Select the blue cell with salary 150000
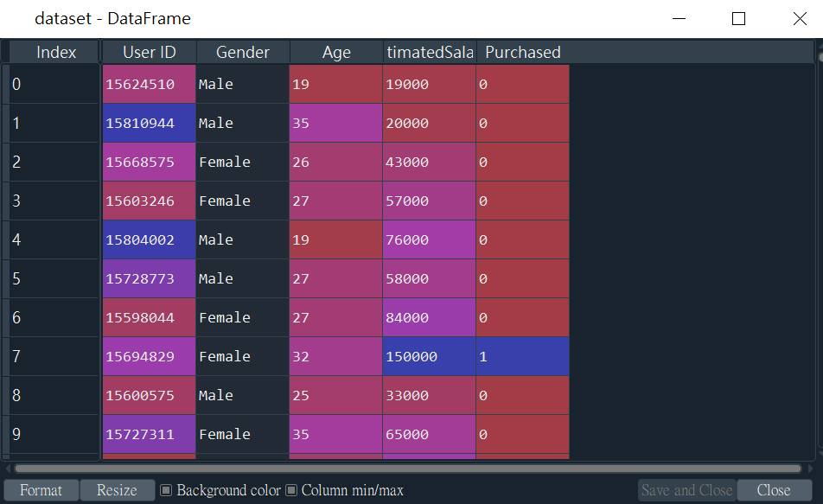The height and width of the screenshot is (504, 823). (430, 356)
